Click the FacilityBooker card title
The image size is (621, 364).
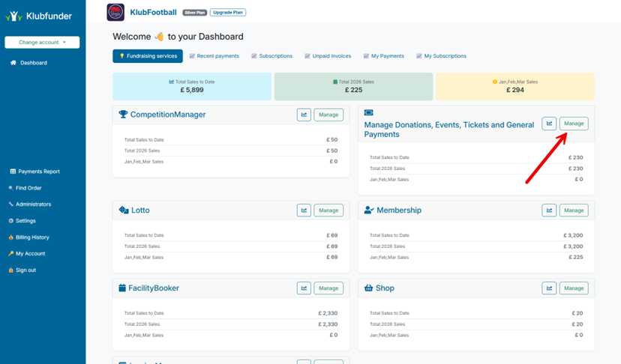154,288
